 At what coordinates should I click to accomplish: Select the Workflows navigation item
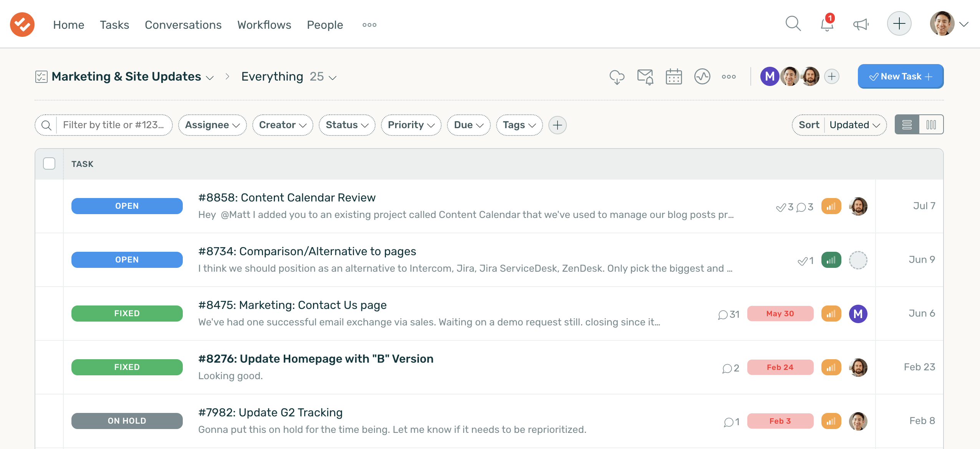pyautogui.click(x=264, y=25)
